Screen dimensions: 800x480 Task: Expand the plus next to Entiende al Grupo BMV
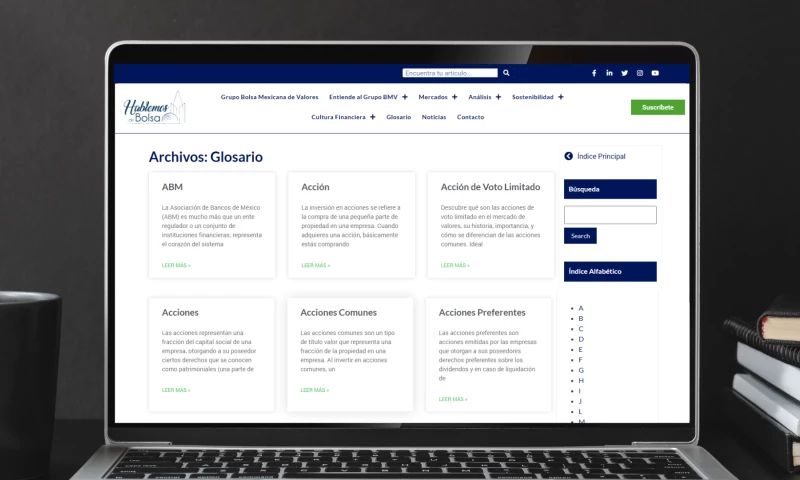tap(405, 97)
